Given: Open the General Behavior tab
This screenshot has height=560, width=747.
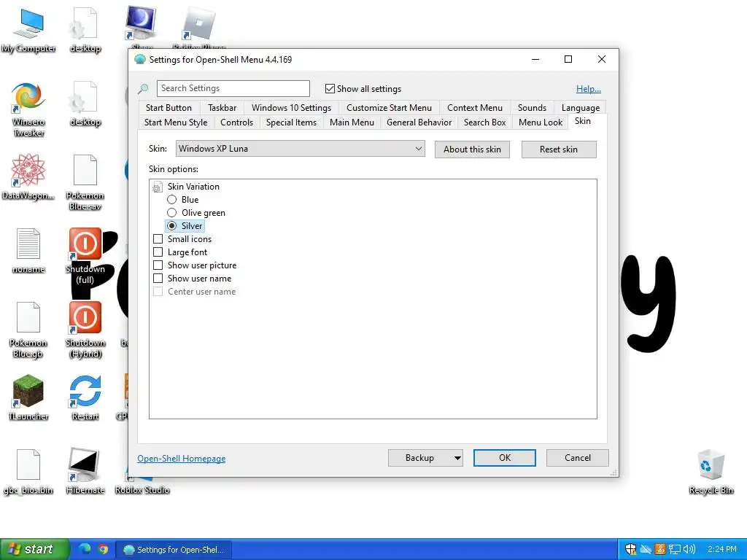Looking at the screenshot, I should click(419, 122).
